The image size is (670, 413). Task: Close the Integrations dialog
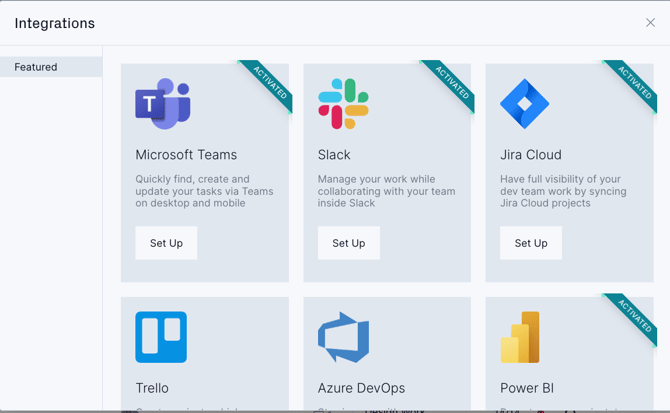pos(650,23)
